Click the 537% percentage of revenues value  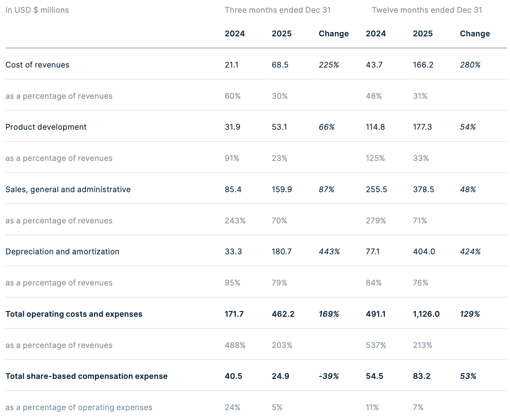[376, 345]
